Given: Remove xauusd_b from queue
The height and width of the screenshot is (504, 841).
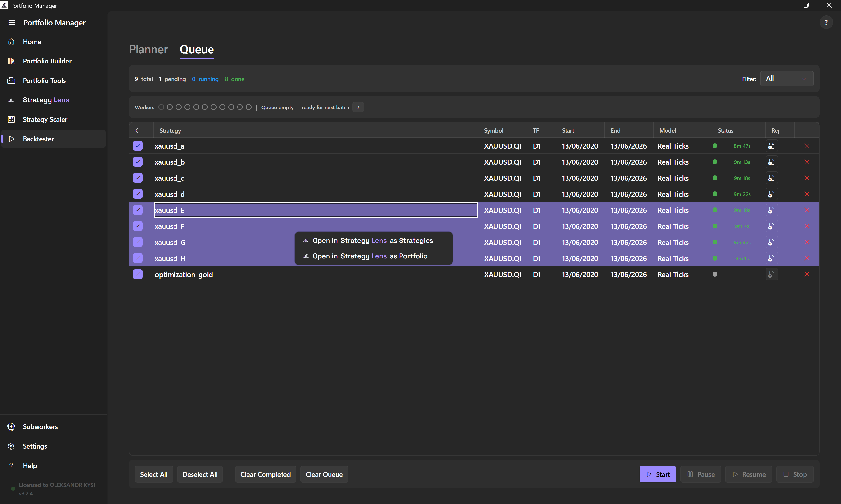Looking at the screenshot, I should pos(807,162).
